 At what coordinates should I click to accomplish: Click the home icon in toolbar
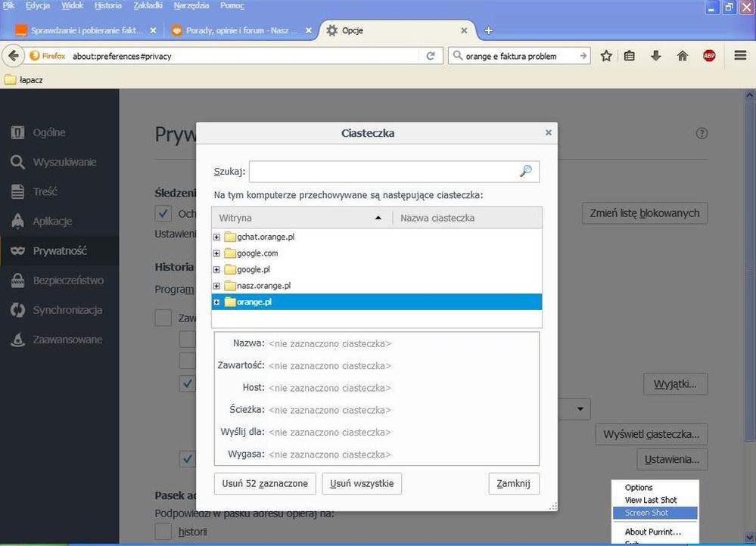point(683,56)
